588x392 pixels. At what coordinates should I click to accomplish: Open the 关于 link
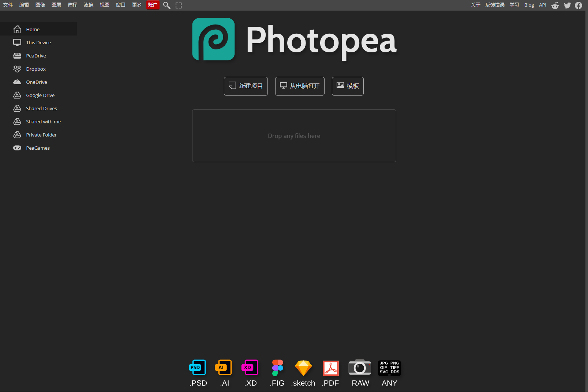475,5
